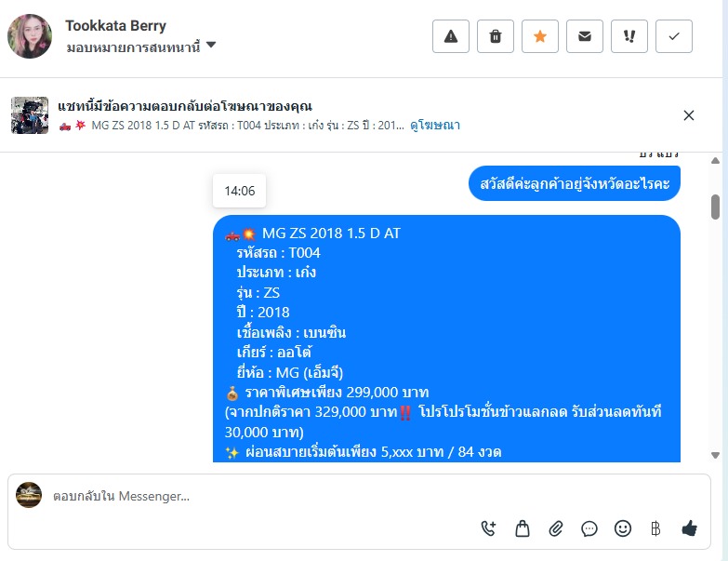Expand the assign conversation dropdown arrow

click(x=211, y=45)
